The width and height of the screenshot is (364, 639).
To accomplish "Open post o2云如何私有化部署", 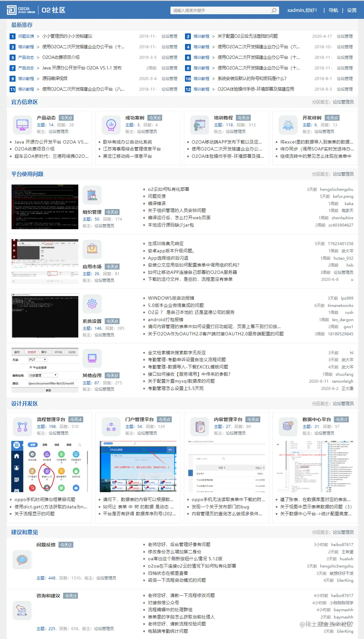I will coord(168,189).
